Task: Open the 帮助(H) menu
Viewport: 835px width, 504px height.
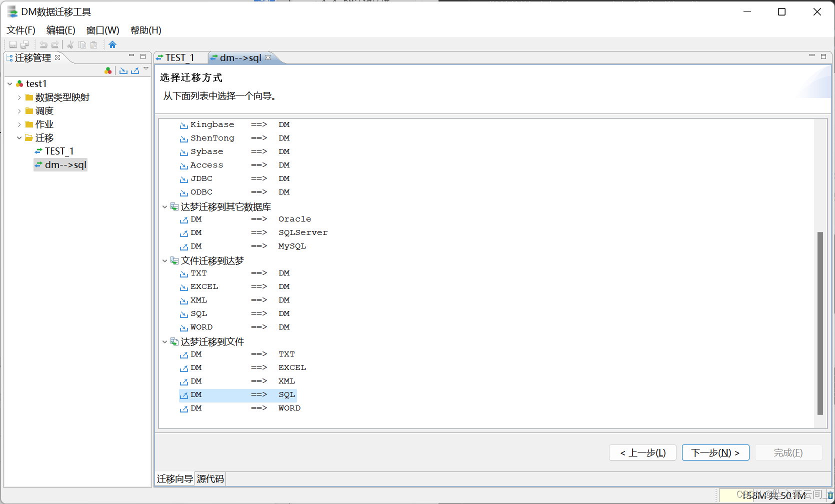Action: click(146, 30)
